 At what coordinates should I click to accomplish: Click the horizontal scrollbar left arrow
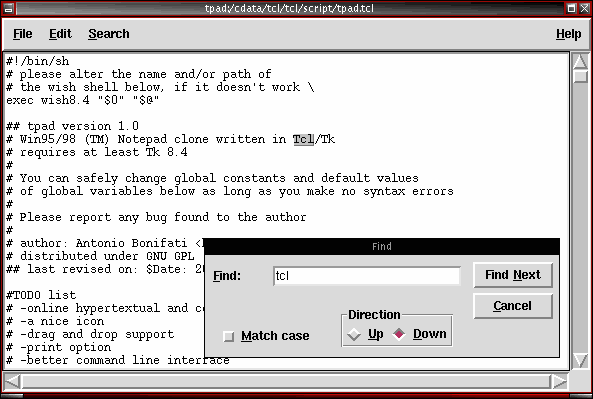pos(12,381)
